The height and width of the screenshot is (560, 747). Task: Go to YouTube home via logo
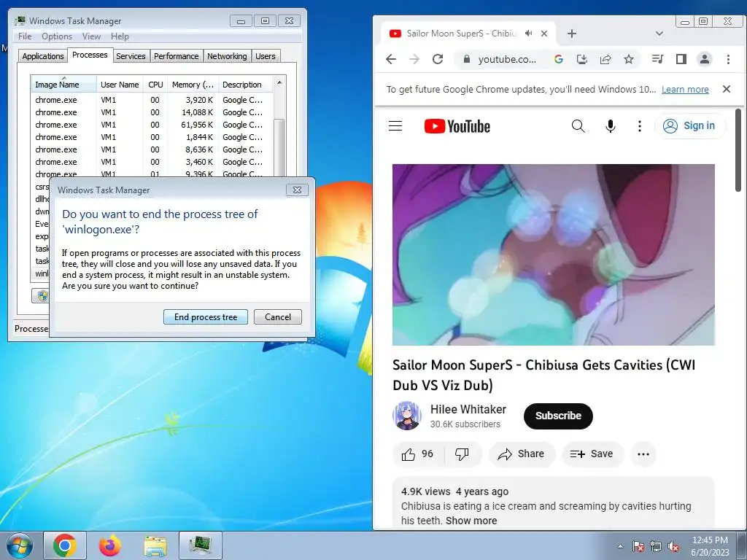click(x=457, y=126)
